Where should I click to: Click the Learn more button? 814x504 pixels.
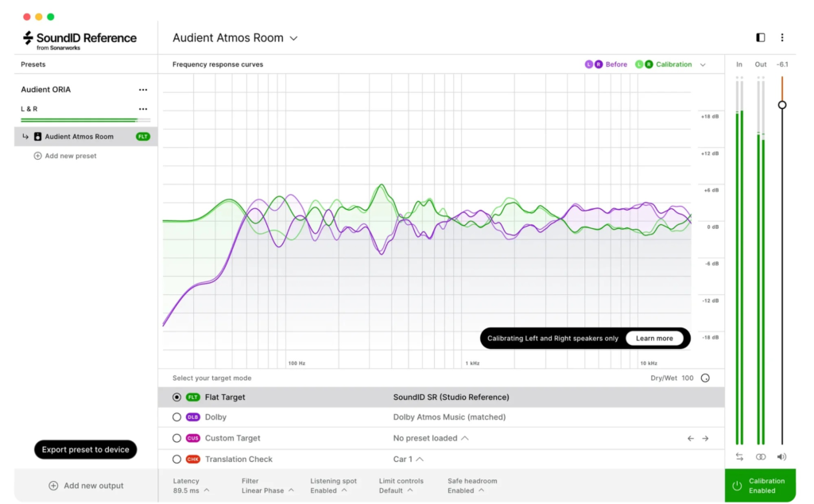point(654,339)
